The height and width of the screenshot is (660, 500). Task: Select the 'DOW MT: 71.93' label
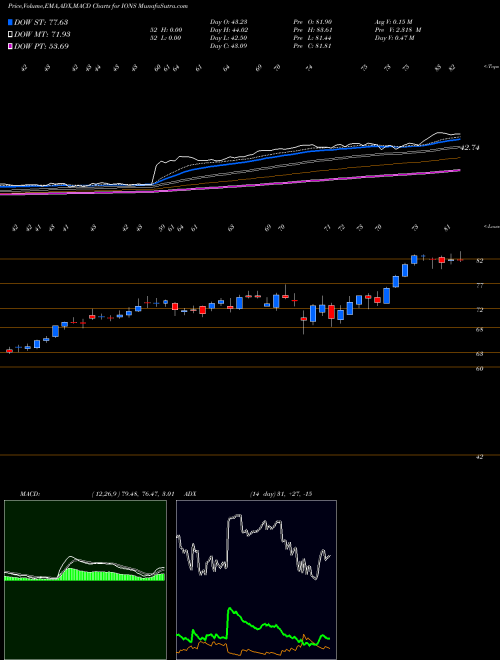pos(42,35)
